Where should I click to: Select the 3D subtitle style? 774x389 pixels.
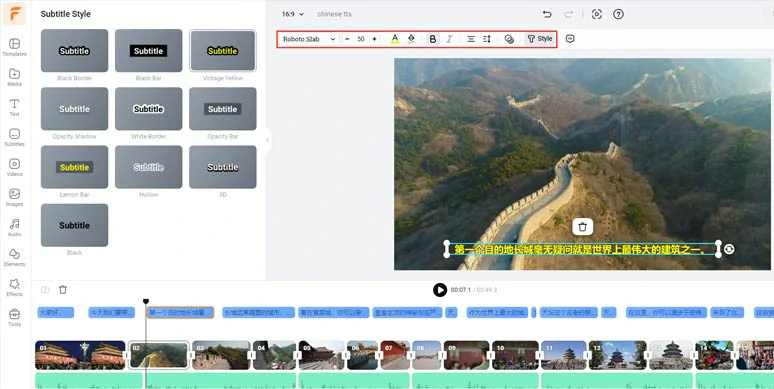pos(223,167)
